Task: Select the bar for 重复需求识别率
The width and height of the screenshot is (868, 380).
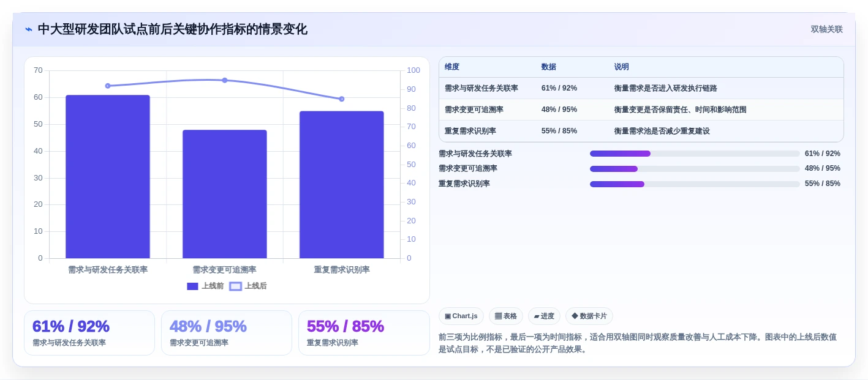Action: 342,185
